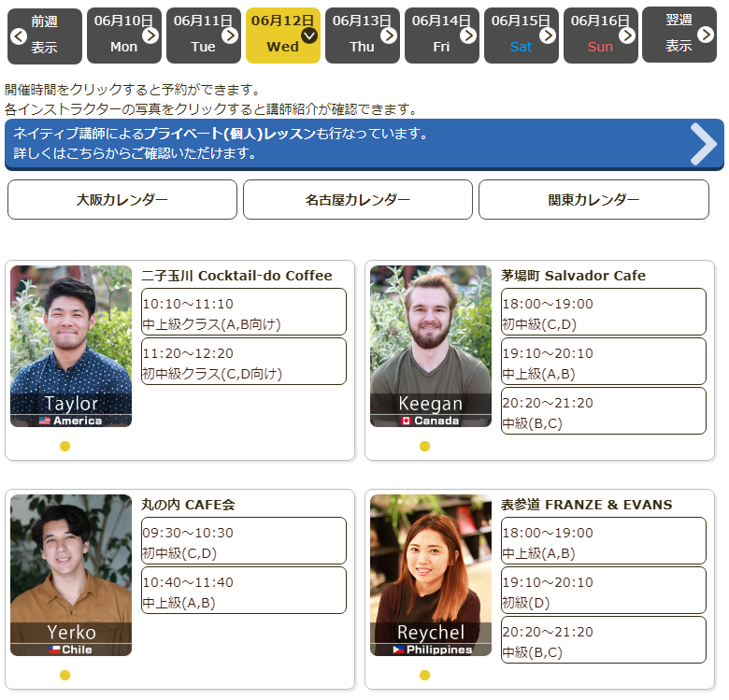Click the next week arrow icon
Image resolution: width=729 pixels, height=700 pixels.
(707, 36)
